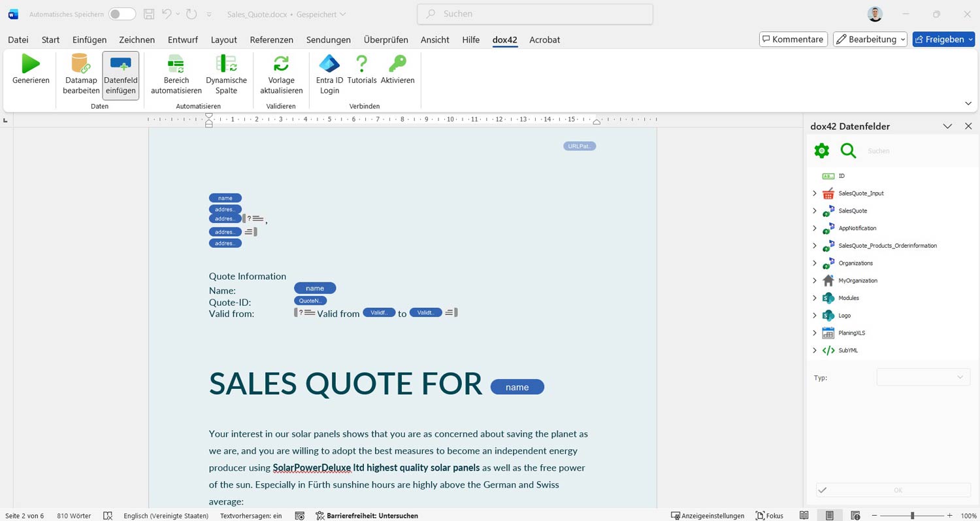
Task: Tick the checkbox next to OK
Action: (x=823, y=490)
